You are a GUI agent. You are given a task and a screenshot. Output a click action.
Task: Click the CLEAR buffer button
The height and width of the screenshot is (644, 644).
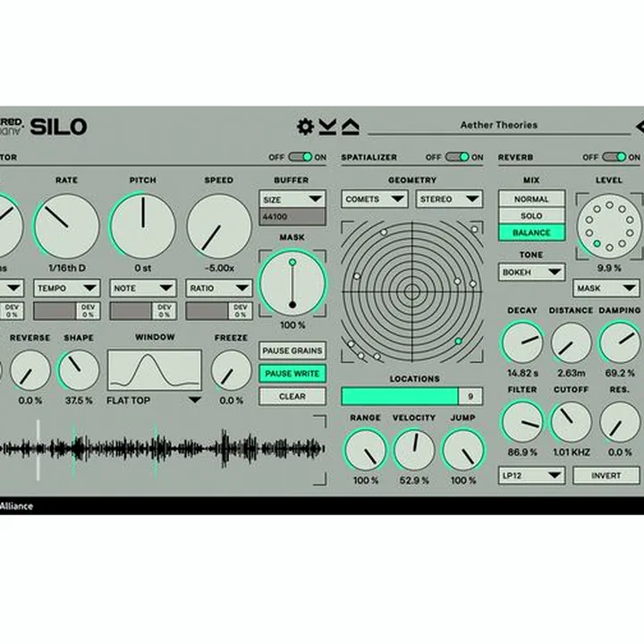[x=292, y=397]
